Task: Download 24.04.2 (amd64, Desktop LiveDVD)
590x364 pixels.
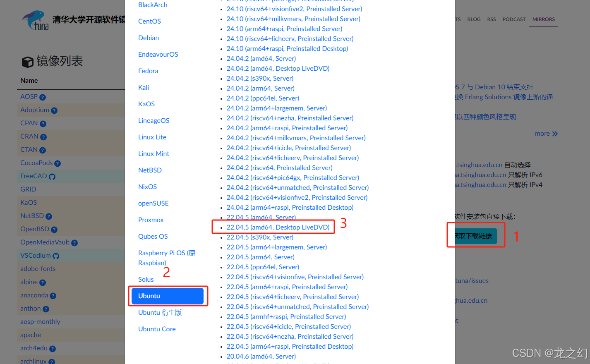Action: [x=278, y=68]
